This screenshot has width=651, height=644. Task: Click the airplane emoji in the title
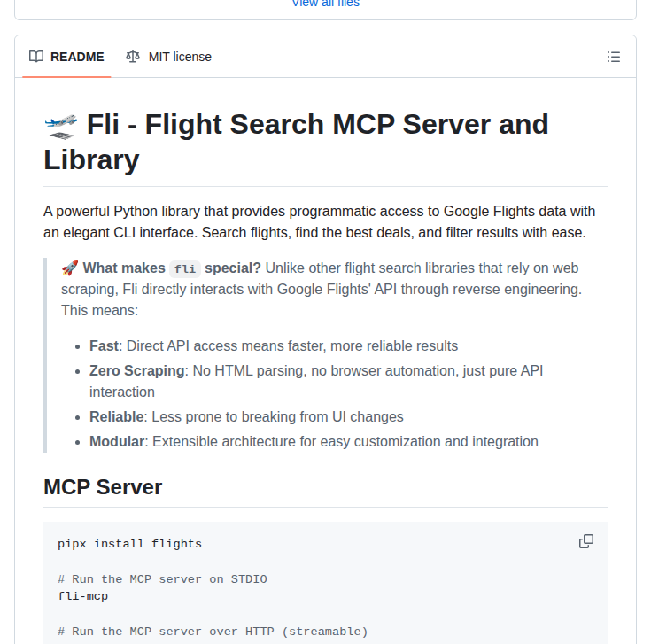(x=61, y=127)
